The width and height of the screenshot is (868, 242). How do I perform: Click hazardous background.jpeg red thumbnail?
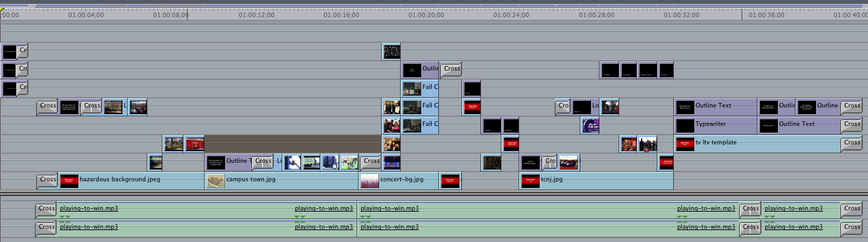[x=68, y=181]
